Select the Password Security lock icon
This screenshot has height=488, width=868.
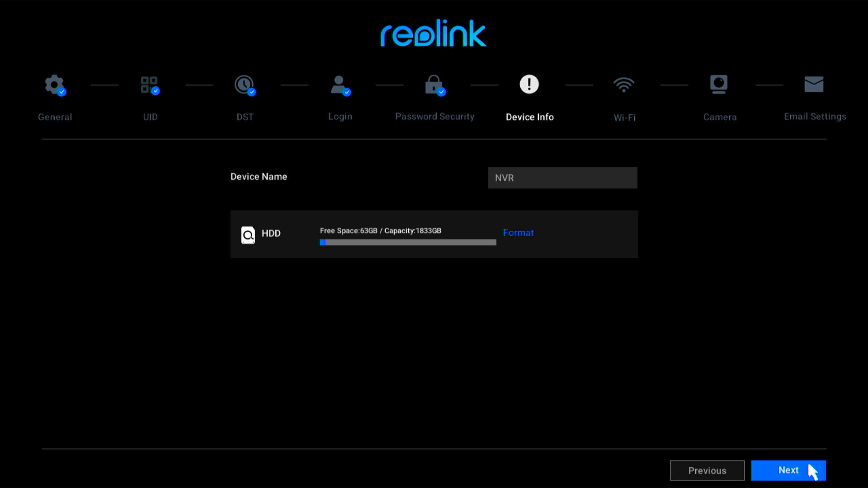(435, 85)
